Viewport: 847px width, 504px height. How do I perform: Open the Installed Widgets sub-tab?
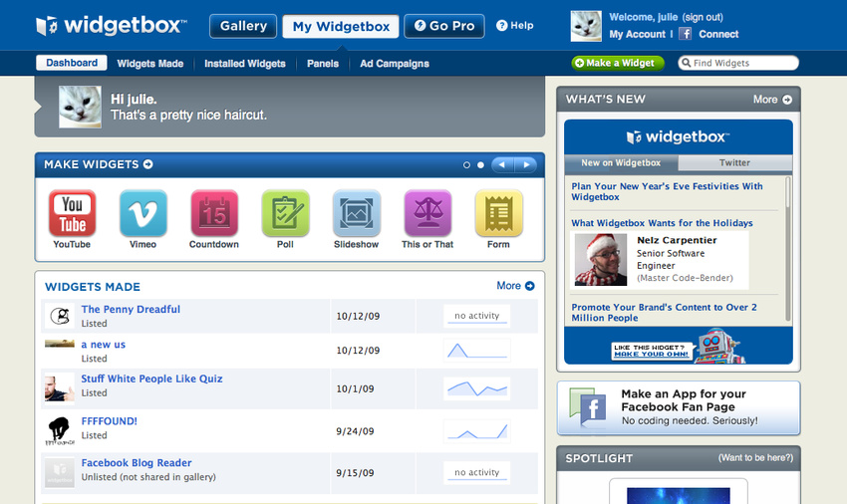[245, 64]
